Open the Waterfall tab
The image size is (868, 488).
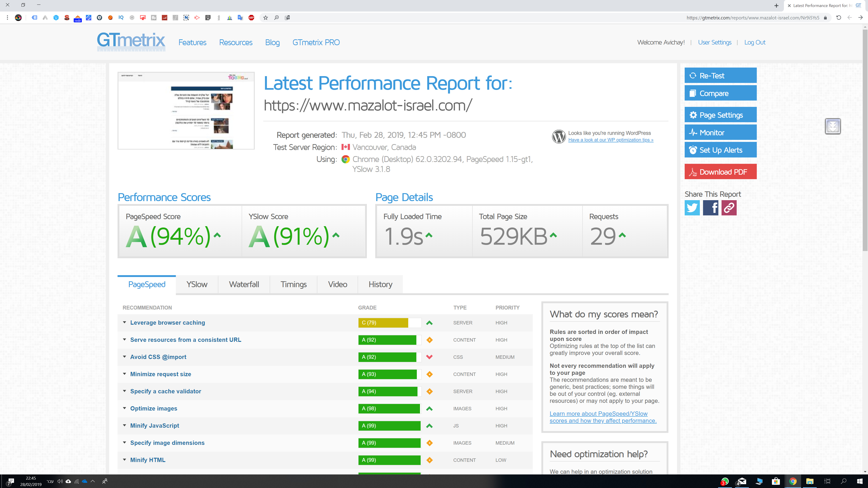coord(244,285)
